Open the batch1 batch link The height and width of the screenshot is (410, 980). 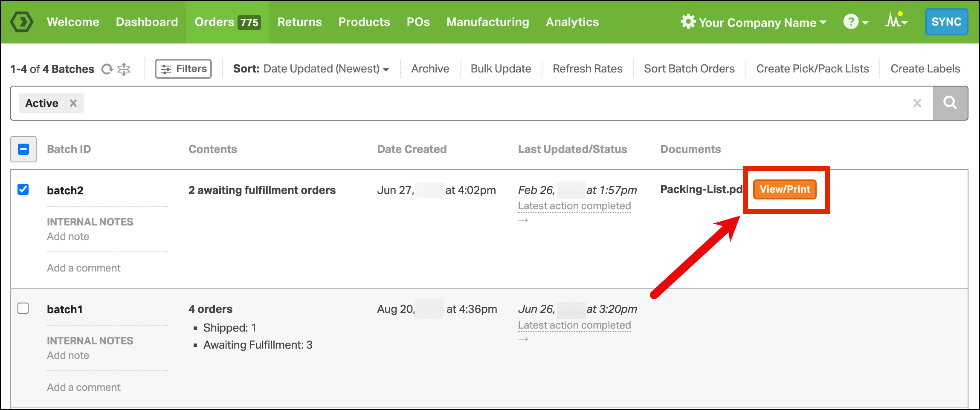click(65, 309)
